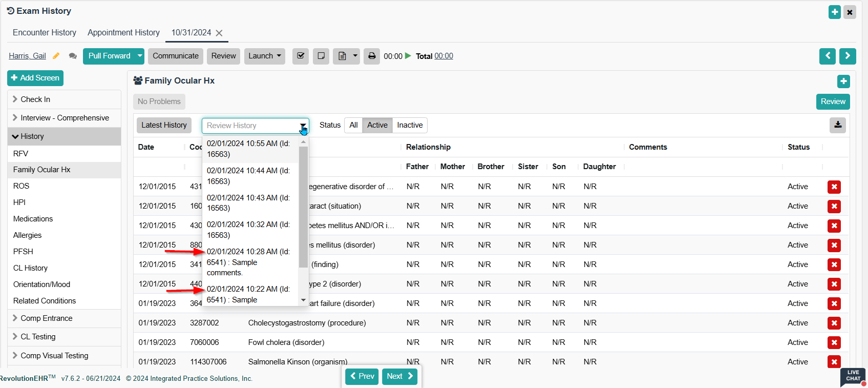Open patient comments speech bubble icon

tap(73, 56)
